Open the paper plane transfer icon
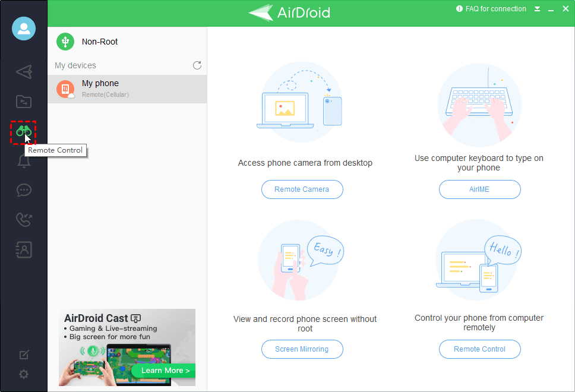Image resolution: width=575 pixels, height=392 pixels. click(x=24, y=72)
